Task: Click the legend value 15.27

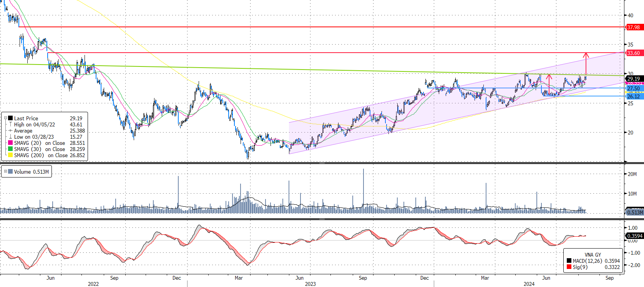Action: point(76,137)
